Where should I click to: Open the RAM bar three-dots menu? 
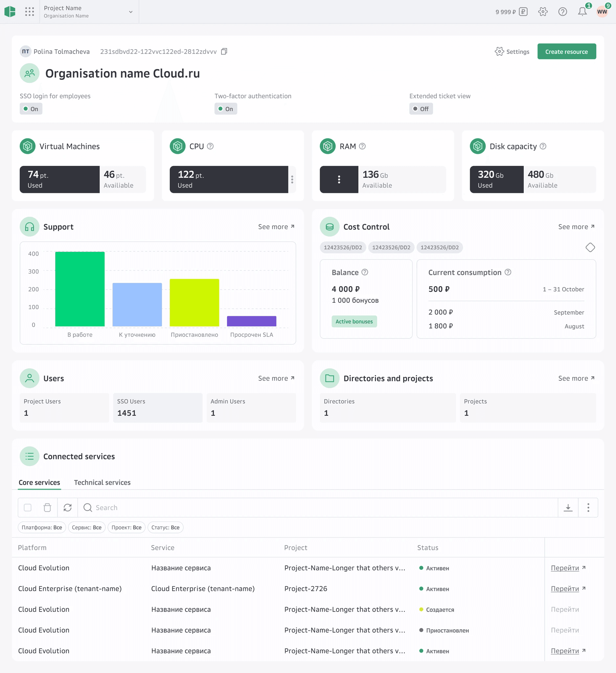[339, 180]
